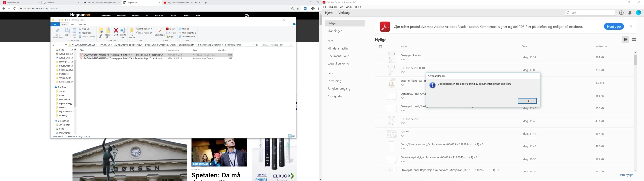
Task: Open the Verktøy tab in Acrobat
Action: [344, 13]
